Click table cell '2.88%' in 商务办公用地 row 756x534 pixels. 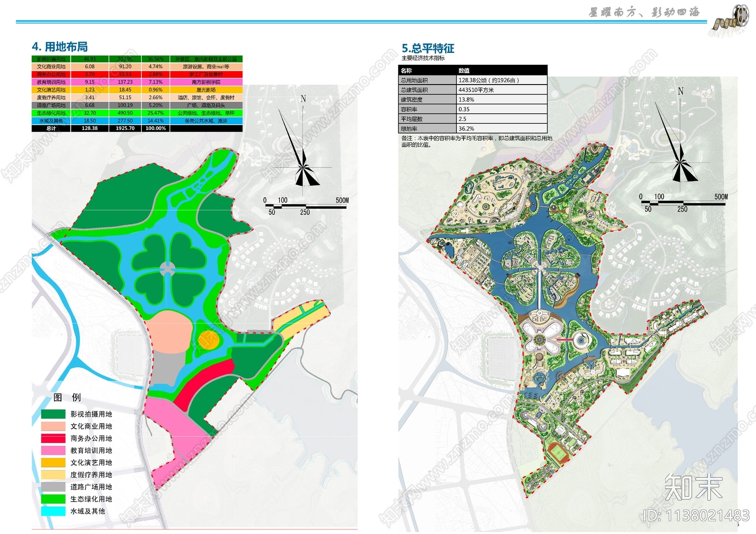pyautogui.click(x=155, y=74)
